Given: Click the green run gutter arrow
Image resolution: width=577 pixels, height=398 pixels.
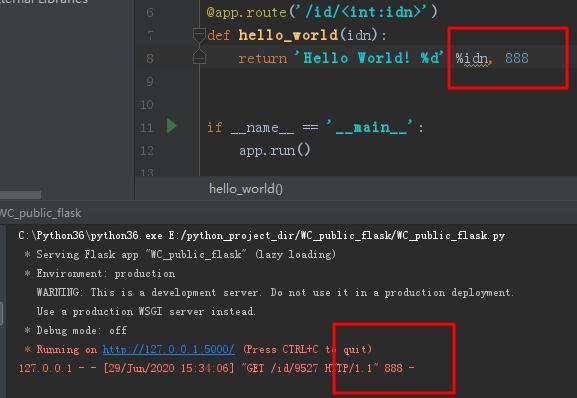Looking at the screenshot, I should coord(171,126).
